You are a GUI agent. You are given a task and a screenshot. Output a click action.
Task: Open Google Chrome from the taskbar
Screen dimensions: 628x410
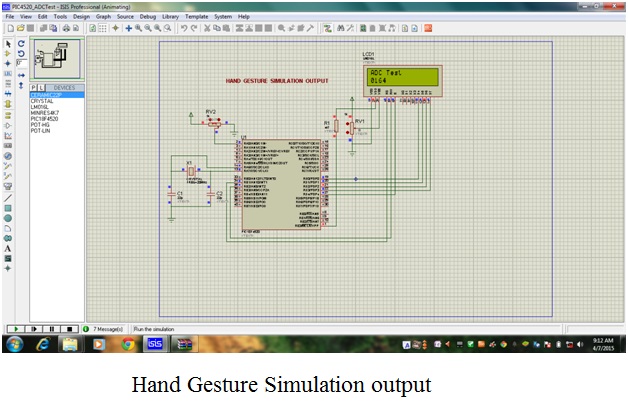tap(128, 345)
